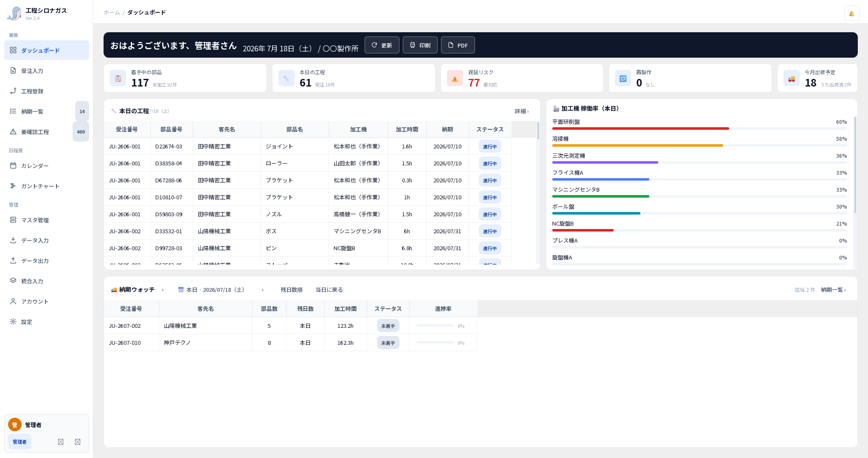Open 要確認工程 in the sidebar
The image size is (868, 458).
coord(47,131)
